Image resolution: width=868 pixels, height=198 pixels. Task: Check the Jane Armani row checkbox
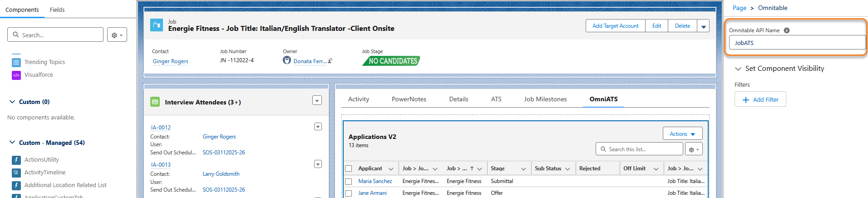coord(349,193)
